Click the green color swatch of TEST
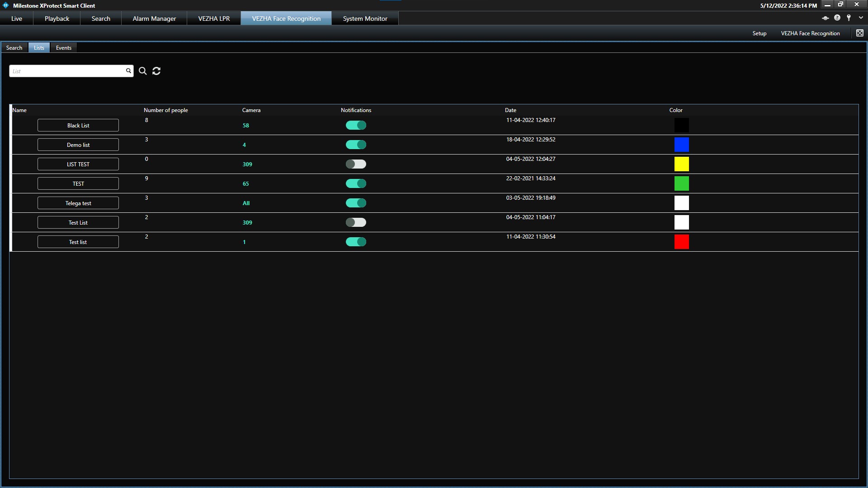Screen dimensions: 868x488 click(x=682, y=183)
